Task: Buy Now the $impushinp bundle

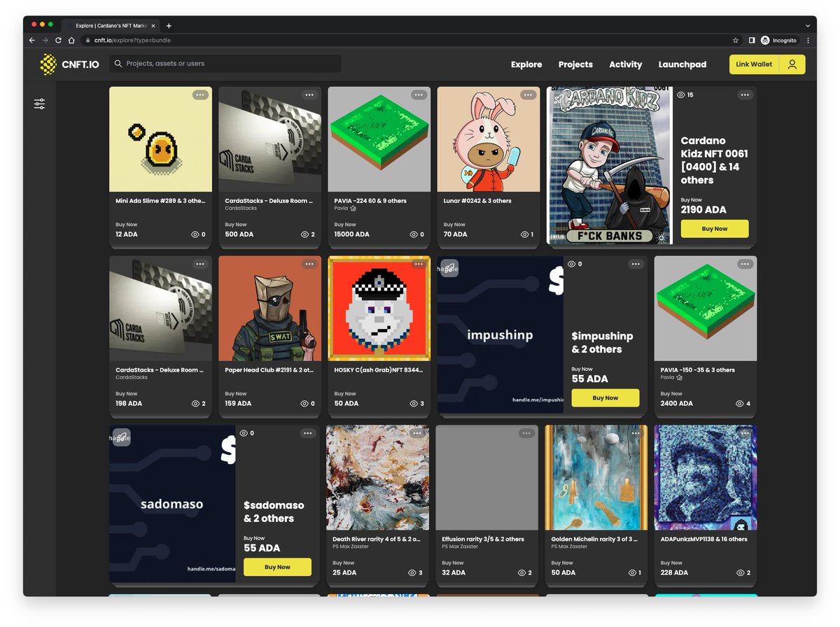Action: [x=605, y=398]
